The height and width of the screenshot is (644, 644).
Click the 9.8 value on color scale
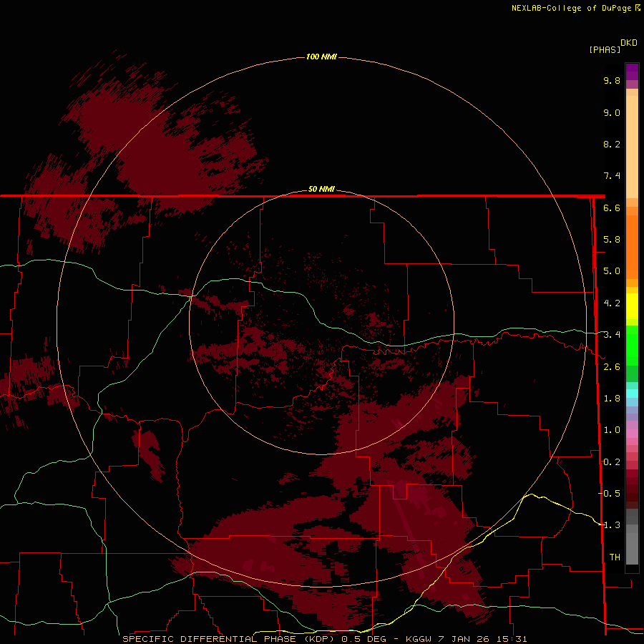tap(612, 80)
